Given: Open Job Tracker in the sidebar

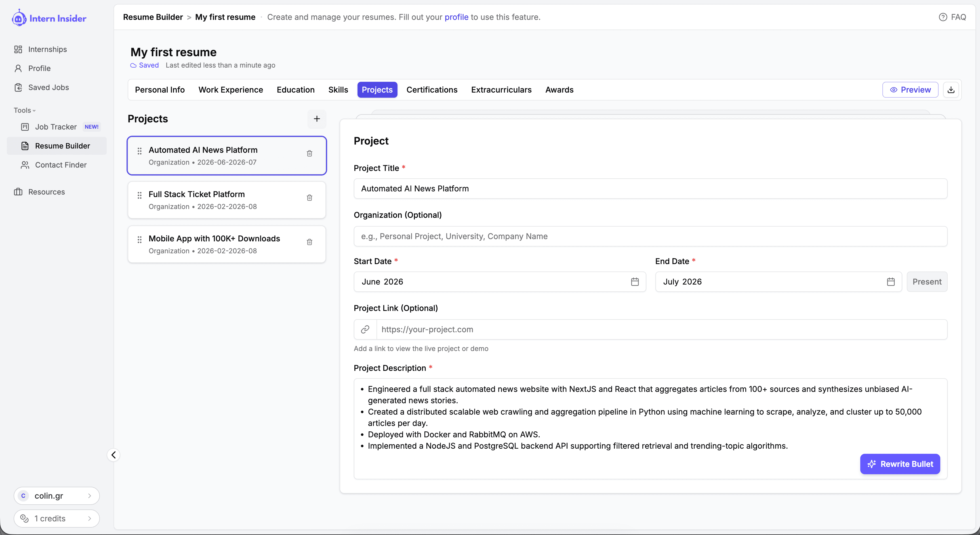Looking at the screenshot, I should pyautogui.click(x=56, y=127).
